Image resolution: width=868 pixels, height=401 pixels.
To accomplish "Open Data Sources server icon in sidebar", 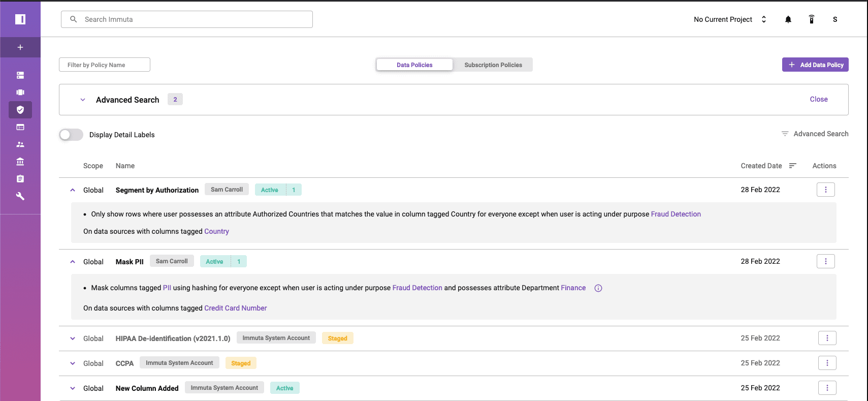I will (20, 75).
